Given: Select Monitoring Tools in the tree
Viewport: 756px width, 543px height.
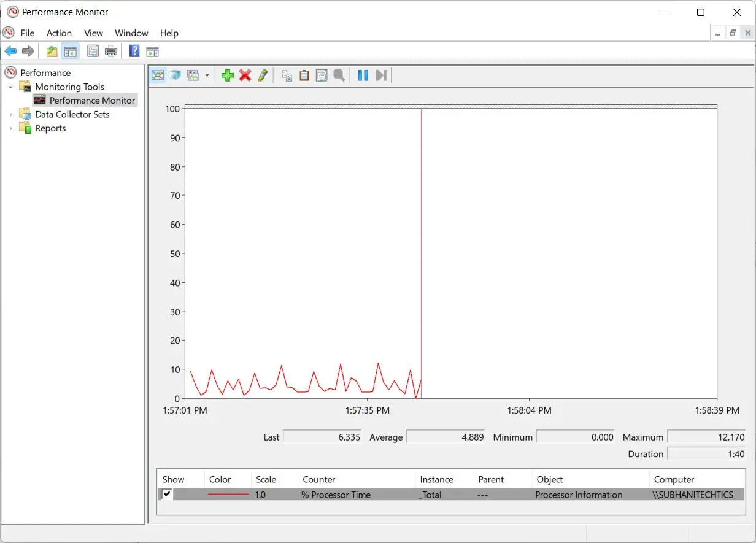Looking at the screenshot, I should tap(69, 87).
